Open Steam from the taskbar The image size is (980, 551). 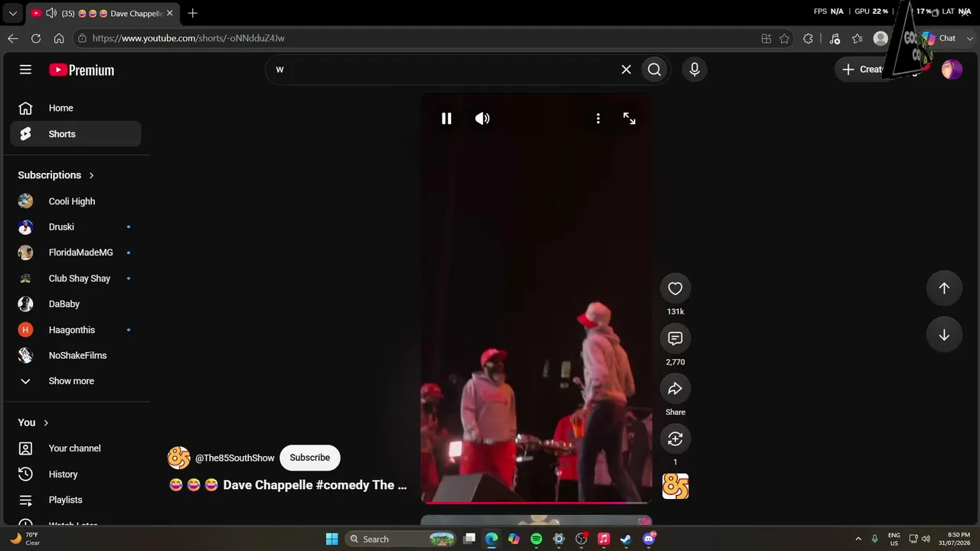tap(626, 539)
